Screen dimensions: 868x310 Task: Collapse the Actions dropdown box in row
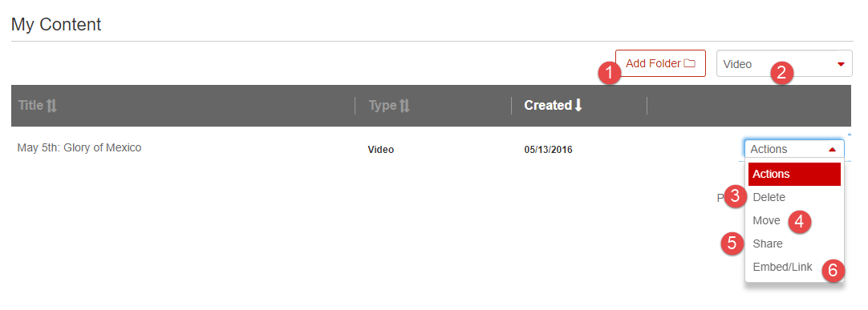794,149
